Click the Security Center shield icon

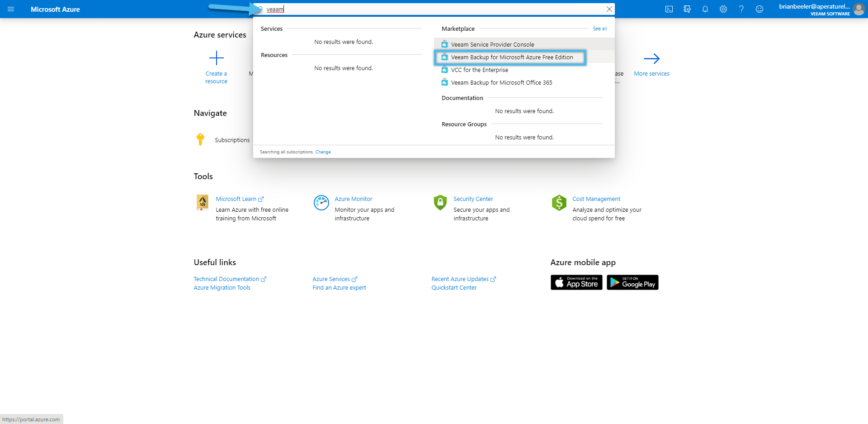click(x=440, y=203)
